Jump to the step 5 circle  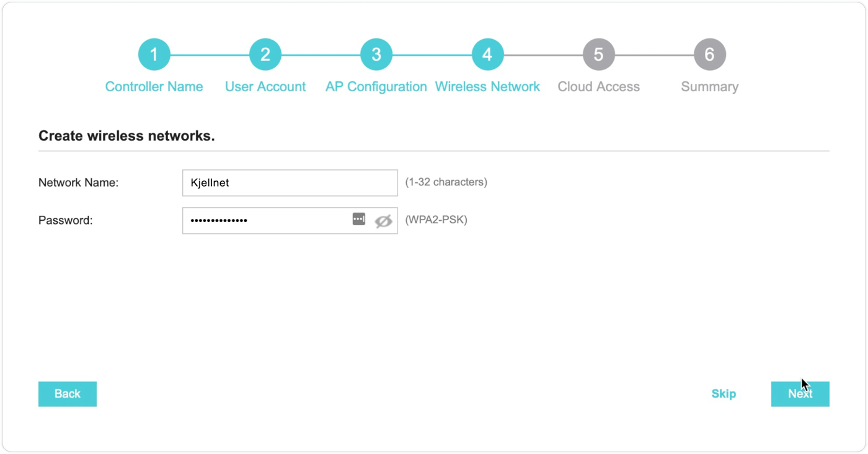tap(598, 55)
